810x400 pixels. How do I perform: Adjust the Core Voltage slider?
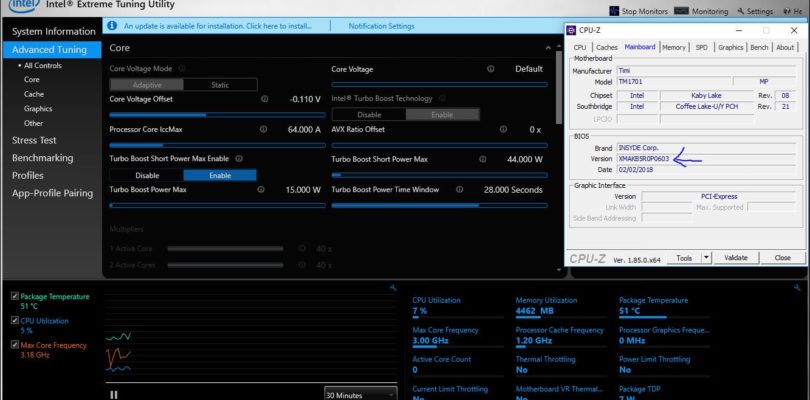(x=440, y=84)
